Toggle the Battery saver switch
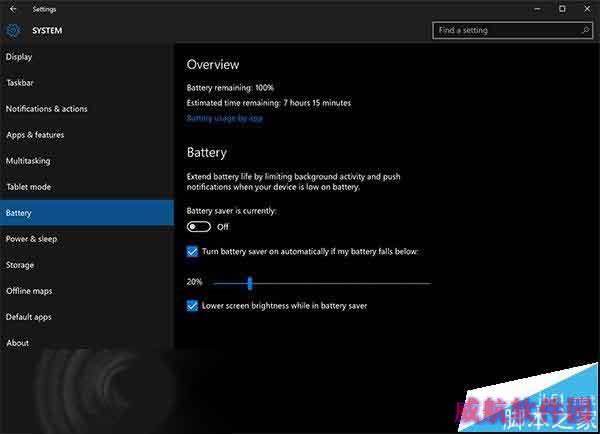 tap(199, 227)
